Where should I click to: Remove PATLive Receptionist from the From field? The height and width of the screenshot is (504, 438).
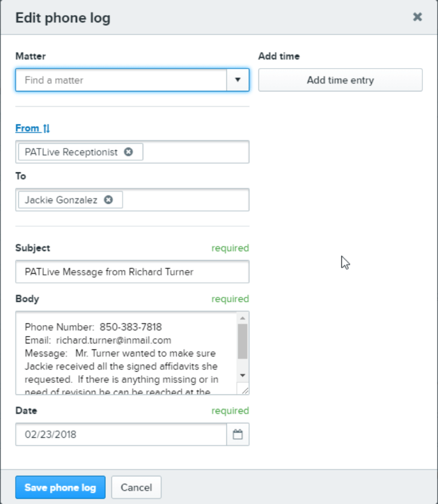pos(128,152)
